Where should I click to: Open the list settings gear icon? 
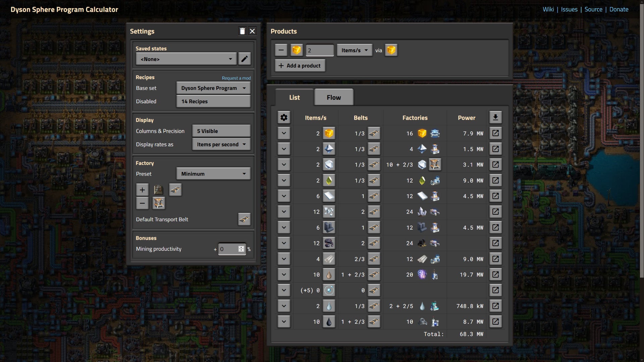click(284, 118)
